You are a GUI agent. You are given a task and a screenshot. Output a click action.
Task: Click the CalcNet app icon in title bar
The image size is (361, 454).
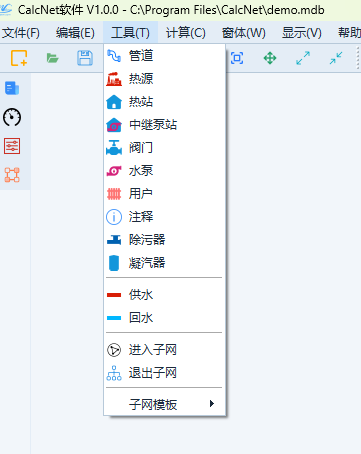click(6, 10)
